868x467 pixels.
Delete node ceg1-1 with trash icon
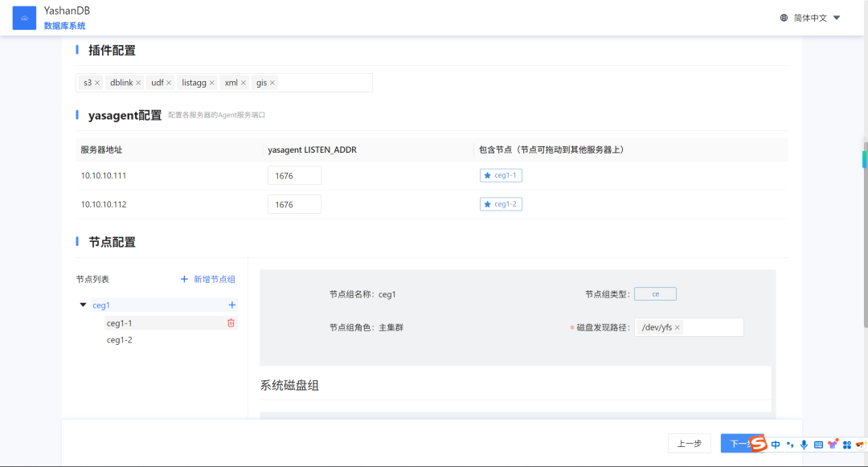pos(231,323)
